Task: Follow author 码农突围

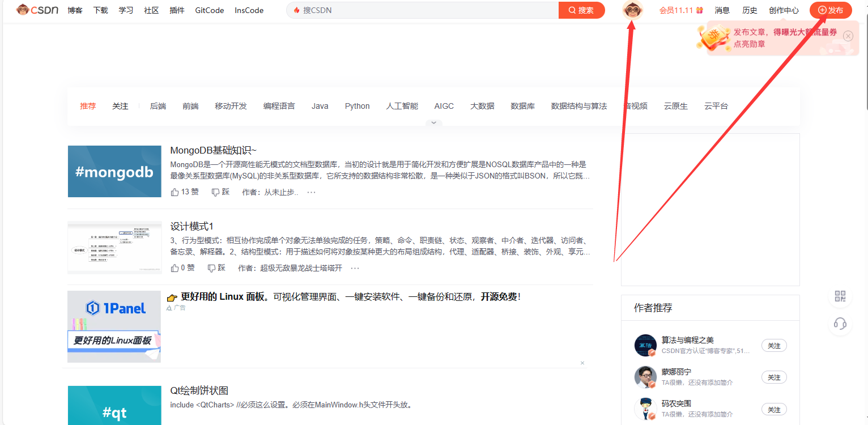Action: [774, 409]
